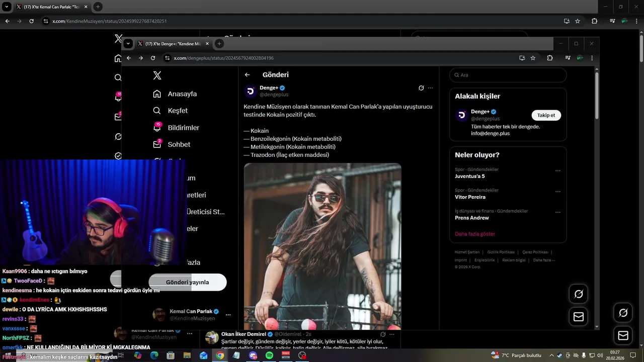Show hidden system tray icons
This screenshot has height=362, width=644.
551,355
